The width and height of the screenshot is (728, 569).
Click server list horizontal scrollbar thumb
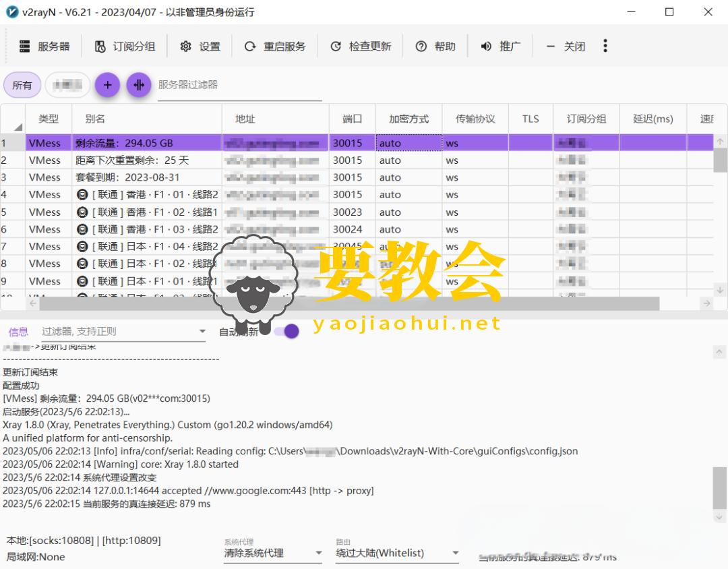[349, 304]
